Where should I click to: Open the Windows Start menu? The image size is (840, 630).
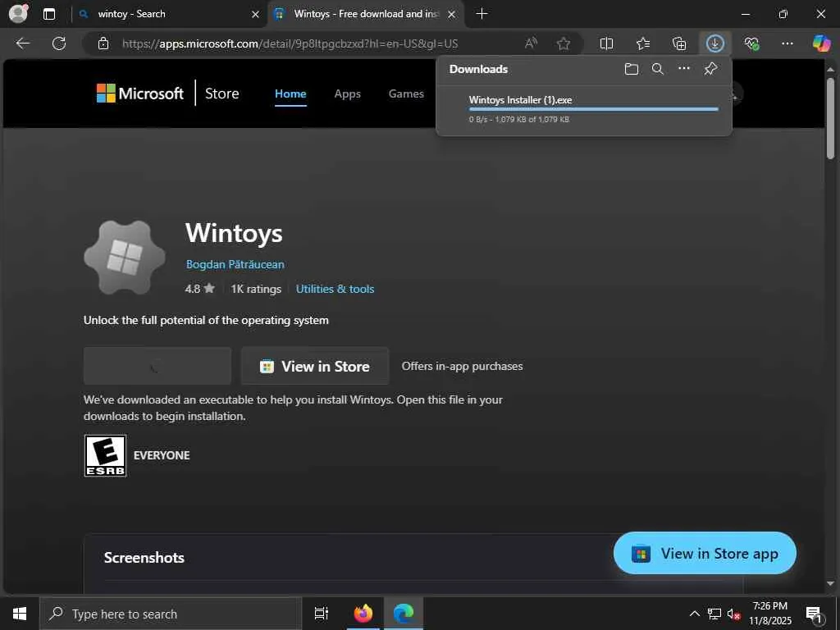[x=20, y=614]
